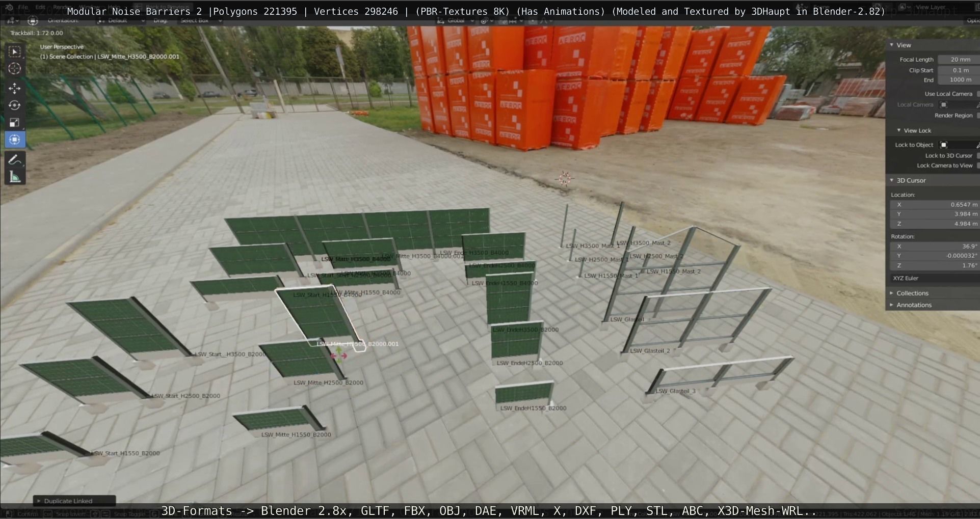The image size is (980, 519).
Task: Select the 3D Cursor tool
Action: [14, 69]
